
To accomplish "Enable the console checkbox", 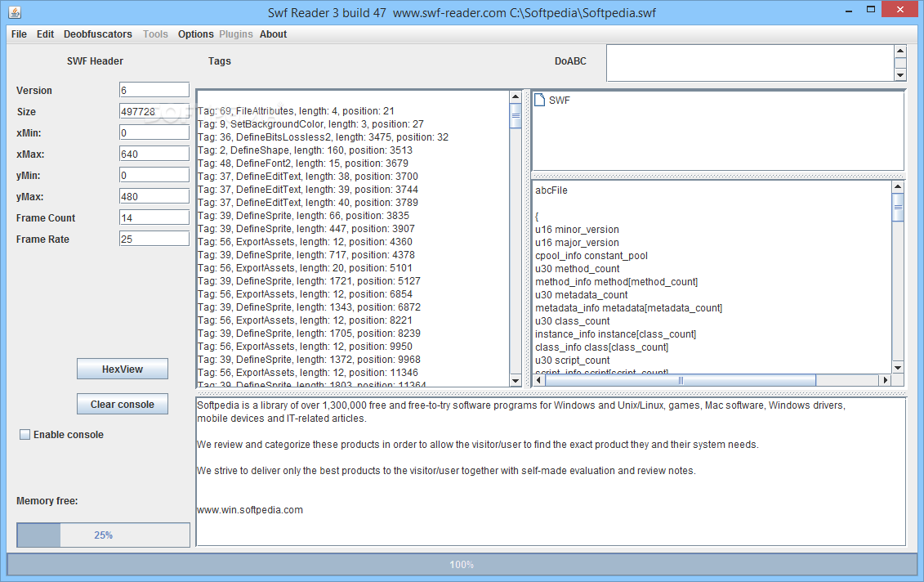I will 25,435.
